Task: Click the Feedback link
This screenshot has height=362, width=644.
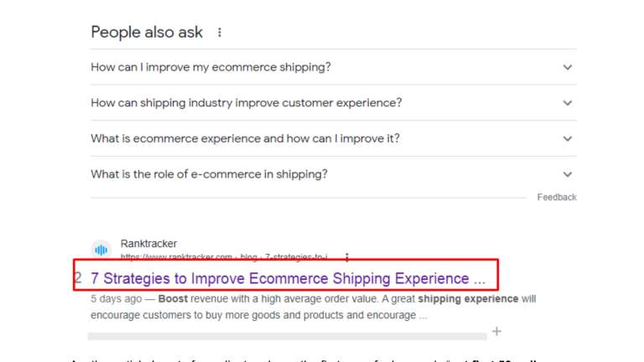Action: 557,198
